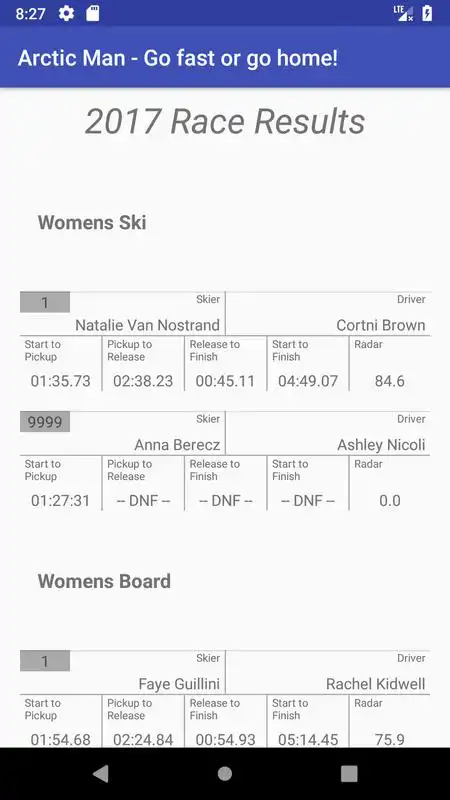Select driver Rachel Kidwell
The width and height of the screenshot is (450, 800).
point(376,684)
